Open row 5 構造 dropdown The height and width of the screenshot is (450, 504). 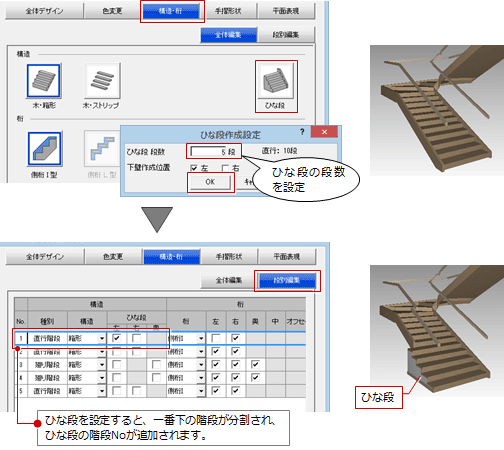[102, 391]
